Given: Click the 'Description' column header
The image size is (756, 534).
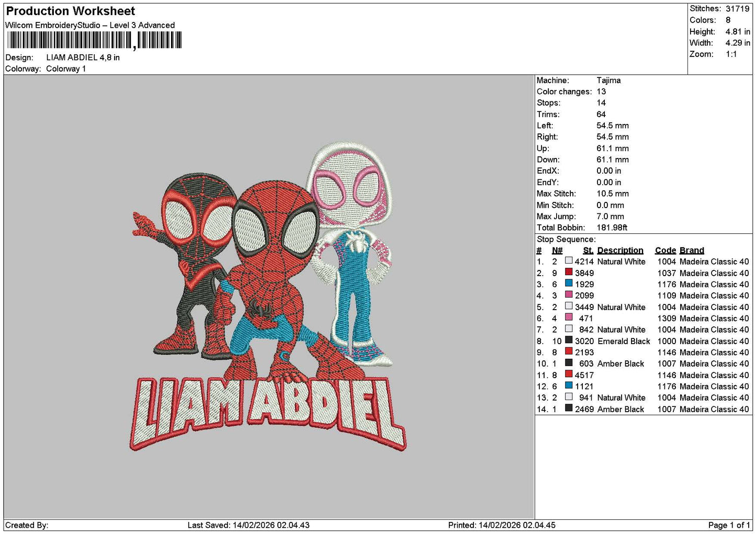Looking at the screenshot, I should point(620,251).
